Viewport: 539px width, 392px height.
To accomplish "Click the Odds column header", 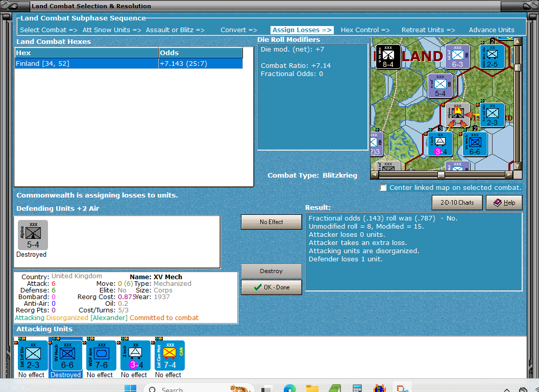I will coord(201,53).
